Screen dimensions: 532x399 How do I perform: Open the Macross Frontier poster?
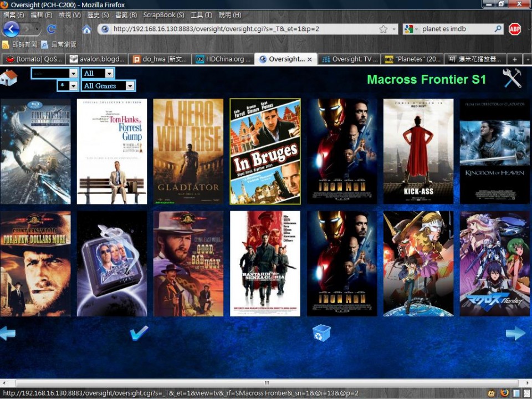(495, 264)
